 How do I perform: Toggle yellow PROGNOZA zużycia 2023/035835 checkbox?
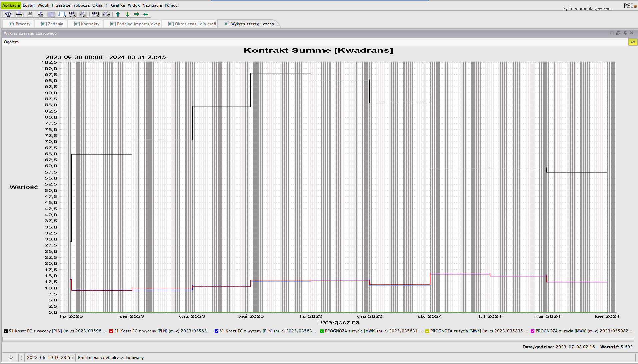tap(427, 331)
